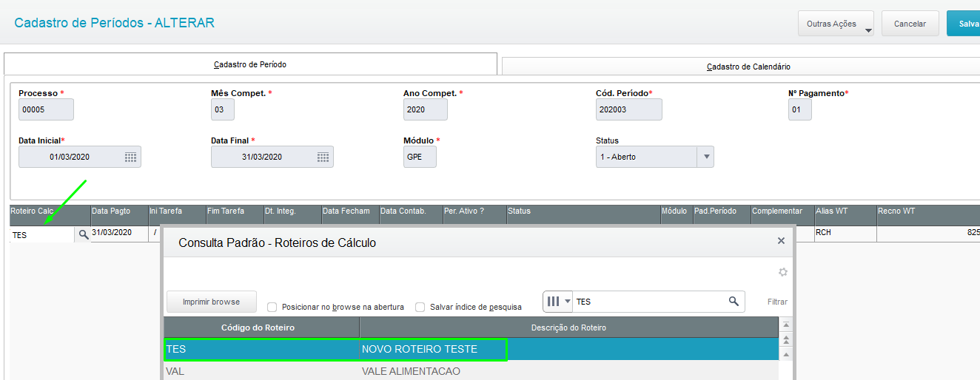Open search index column selector dropdown
This screenshot has width=980, height=380.
559,302
